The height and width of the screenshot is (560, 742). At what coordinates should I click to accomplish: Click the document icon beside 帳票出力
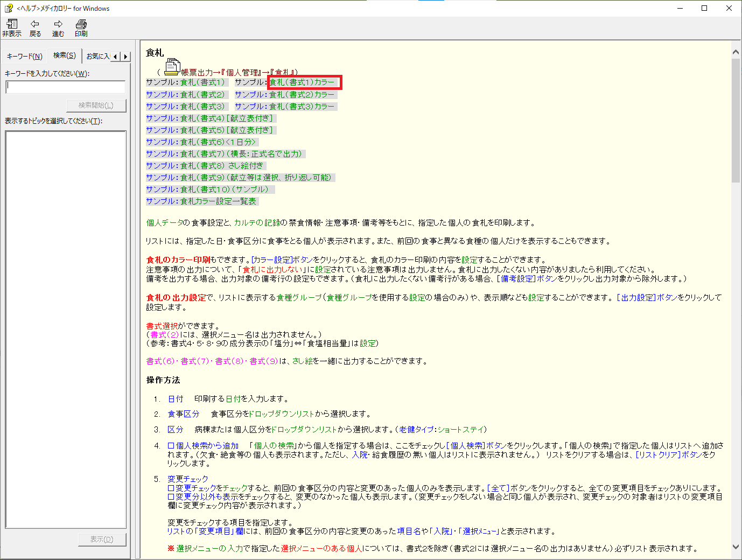172,67
